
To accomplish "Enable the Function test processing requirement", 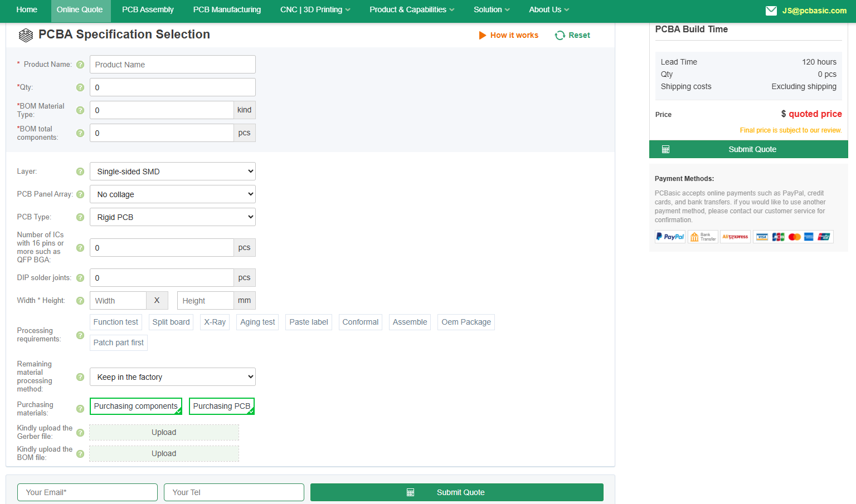I will point(115,322).
